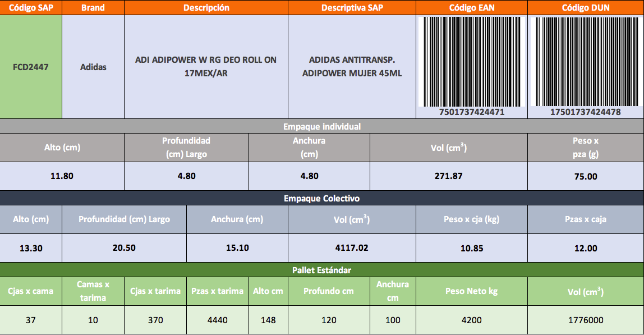Image resolution: width=644 pixels, height=335 pixels.
Task: Click the Empaque individual section header
Action: point(322,126)
